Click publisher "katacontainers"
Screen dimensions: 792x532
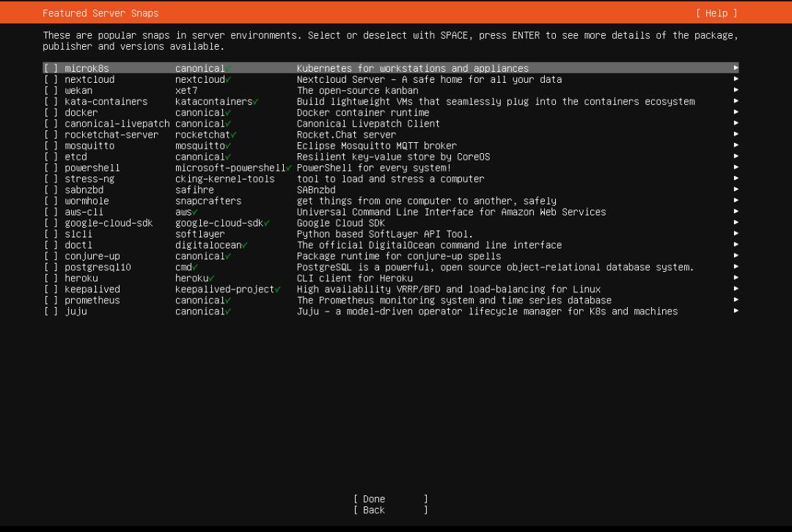[x=213, y=101]
